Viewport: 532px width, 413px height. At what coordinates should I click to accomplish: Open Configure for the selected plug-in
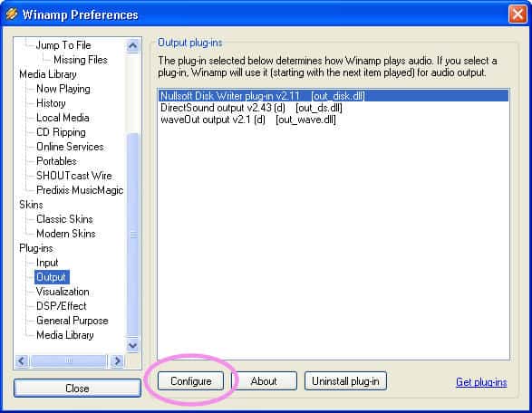[x=190, y=381]
